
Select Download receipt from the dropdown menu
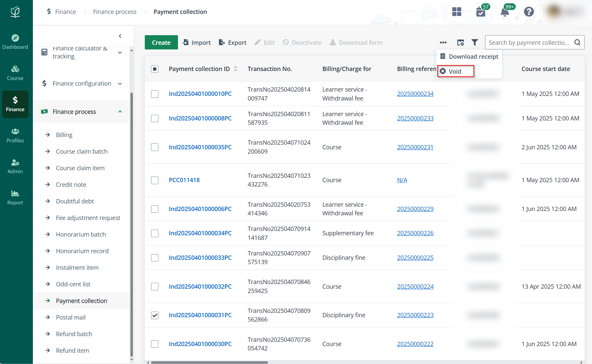469,57
